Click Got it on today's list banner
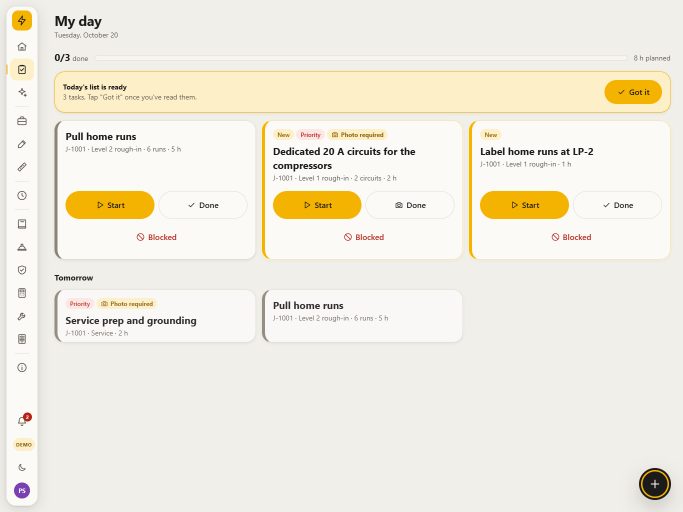 point(633,92)
